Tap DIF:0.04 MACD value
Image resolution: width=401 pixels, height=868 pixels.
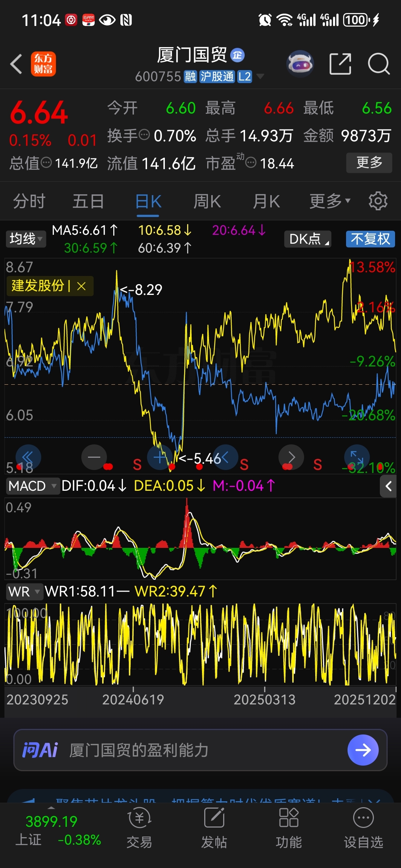94,486
